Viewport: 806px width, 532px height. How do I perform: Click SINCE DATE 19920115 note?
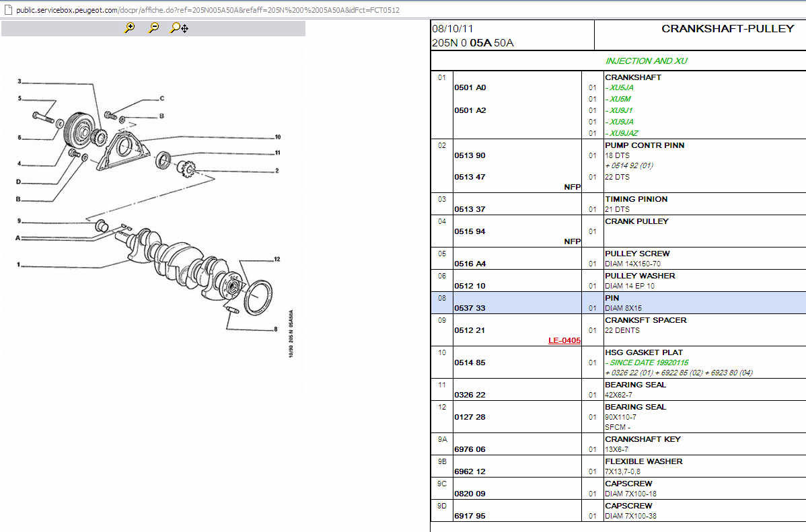pos(647,363)
